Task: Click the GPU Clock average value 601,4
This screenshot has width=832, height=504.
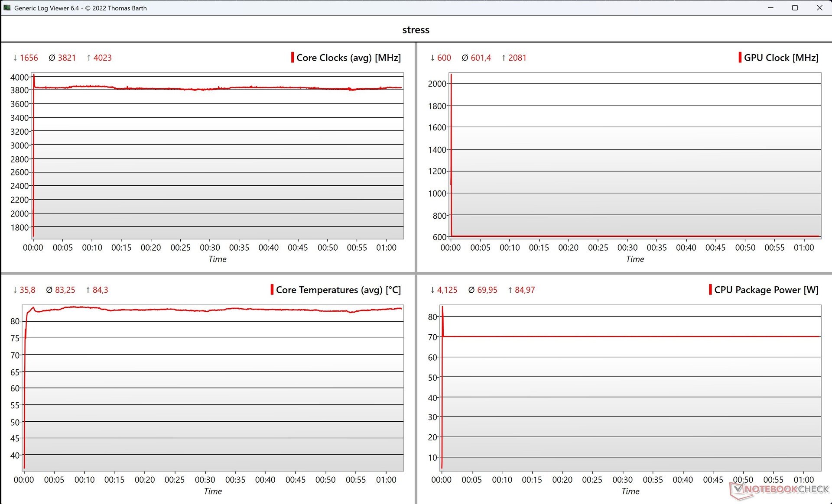Action: (x=481, y=58)
